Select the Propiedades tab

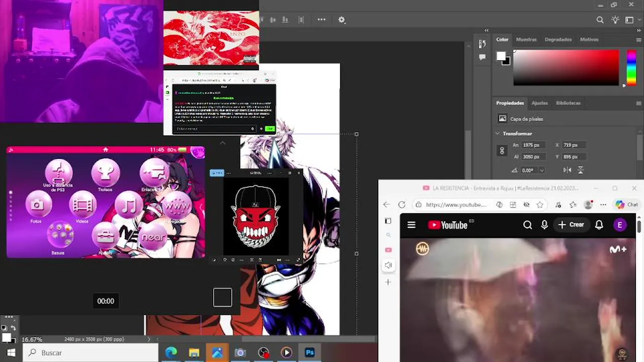coord(510,103)
